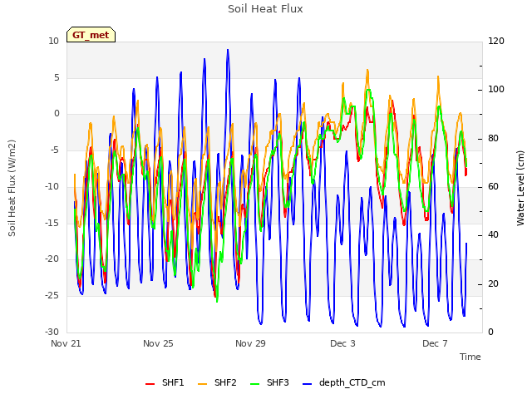Screen dimensions: 532x399
Task: Click the 100 tick on right axis
Action: pos(496,90)
